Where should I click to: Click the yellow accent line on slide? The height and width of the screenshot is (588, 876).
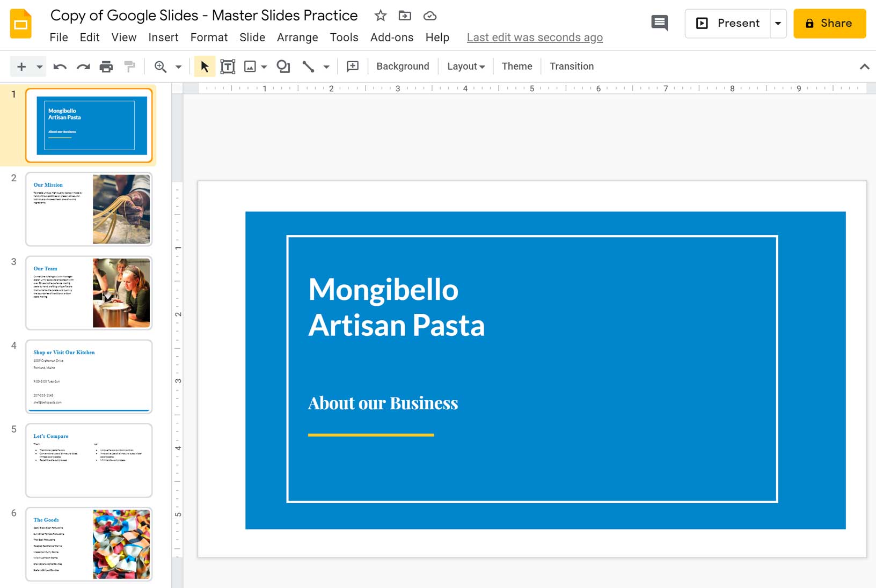coord(371,435)
